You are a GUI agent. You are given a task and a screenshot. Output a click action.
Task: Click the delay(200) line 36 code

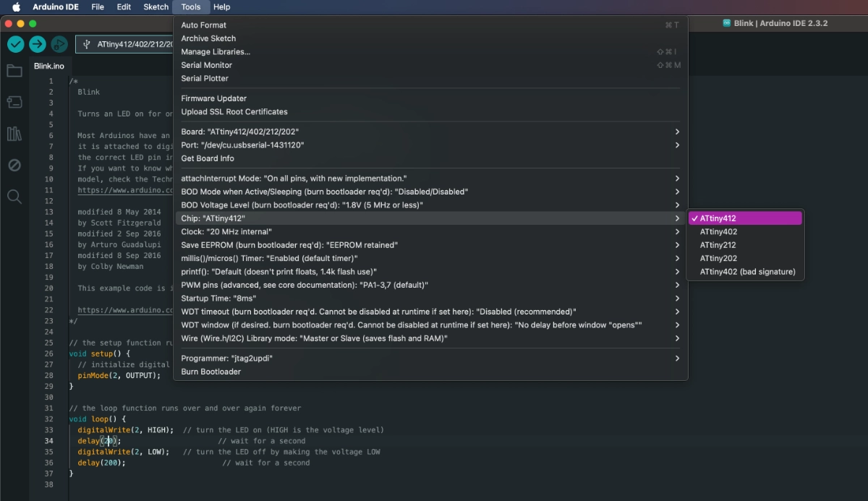click(x=101, y=463)
